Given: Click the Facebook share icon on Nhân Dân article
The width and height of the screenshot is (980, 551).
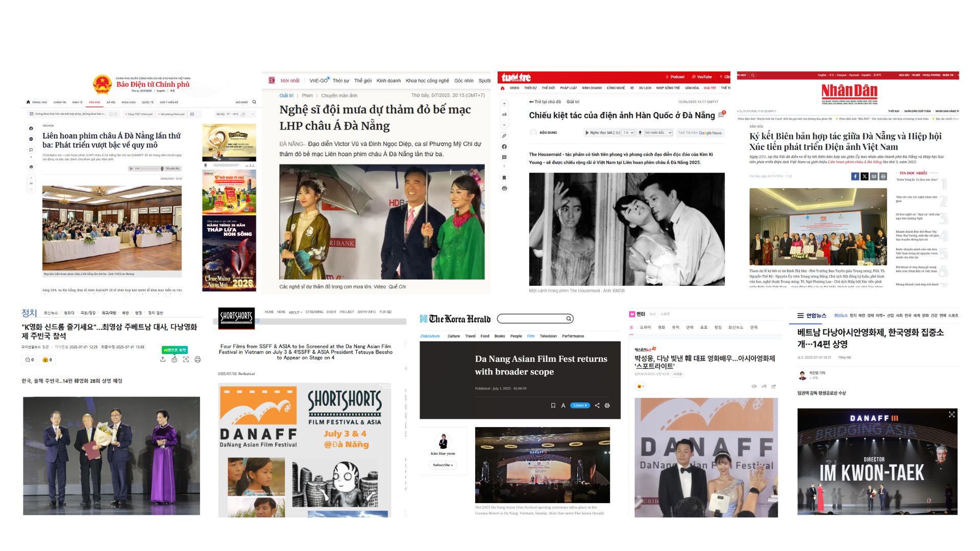Looking at the screenshot, I should 855,177.
